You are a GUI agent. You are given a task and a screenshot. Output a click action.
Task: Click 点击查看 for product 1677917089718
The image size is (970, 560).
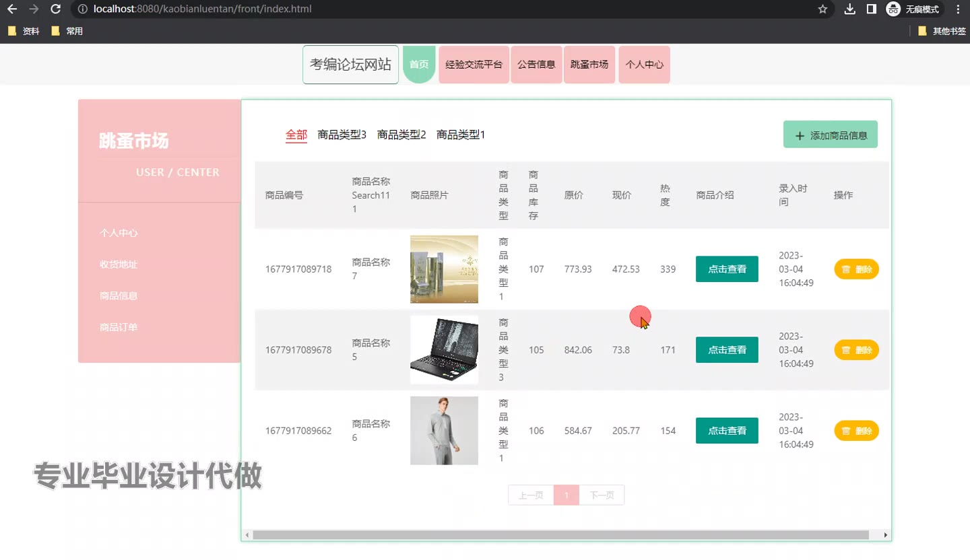click(x=727, y=269)
